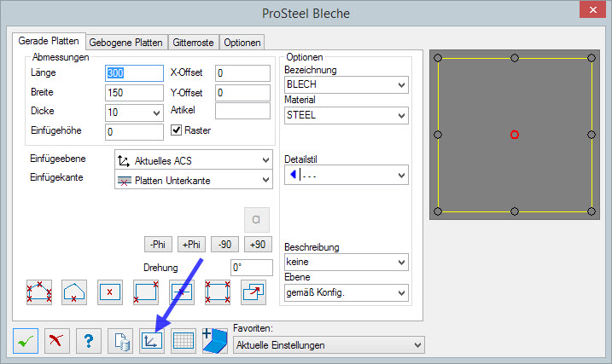The image size is (612, 364).
Task: Select the bottom-right corner point in preview
Action: pyautogui.click(x=592, y=211)
